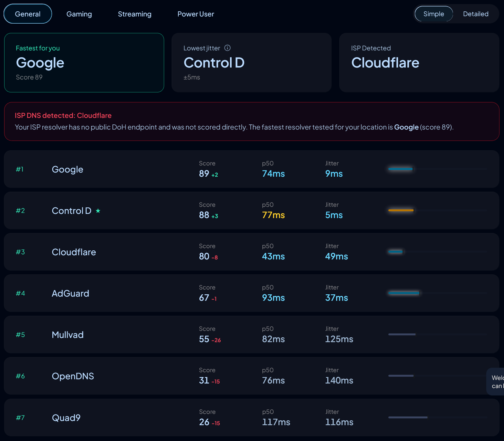This screenshot has width=504, height=441.
Task: Click the 76ms p50 value
Action: coord(273,381)
